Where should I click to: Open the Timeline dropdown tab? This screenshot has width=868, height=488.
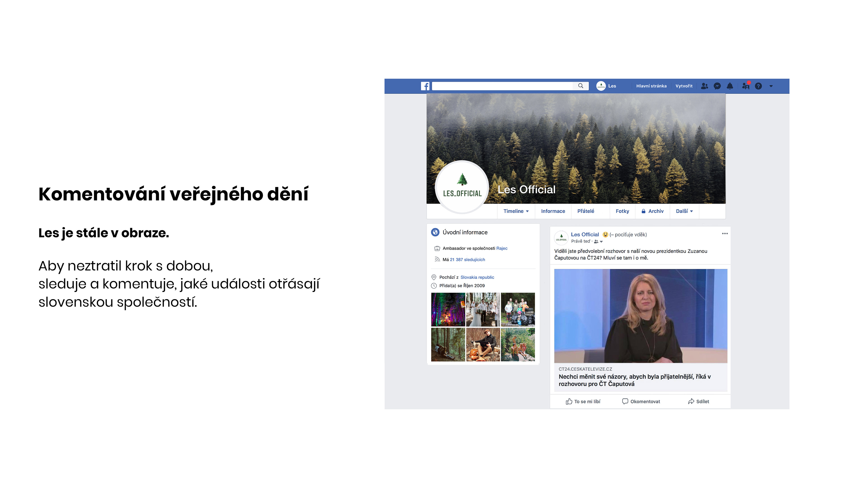pos(516,211)
